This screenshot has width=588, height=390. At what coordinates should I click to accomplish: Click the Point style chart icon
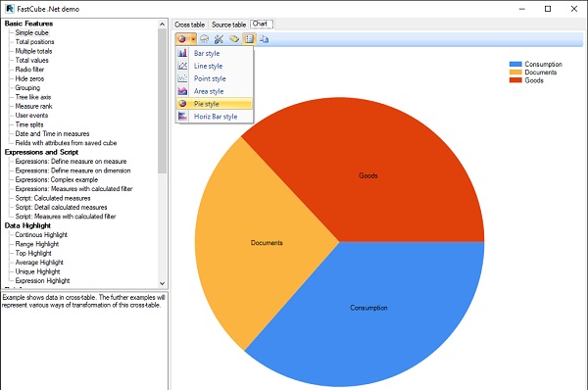tap(182, 78)
